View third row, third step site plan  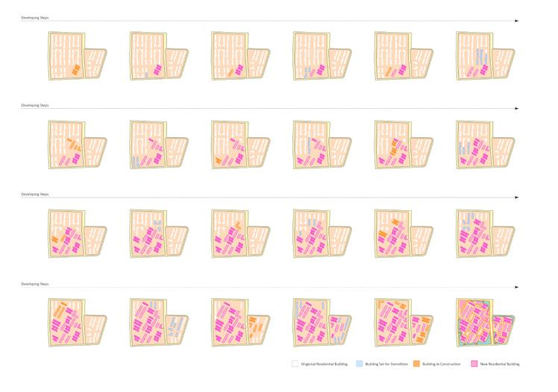tap(240, 233)
